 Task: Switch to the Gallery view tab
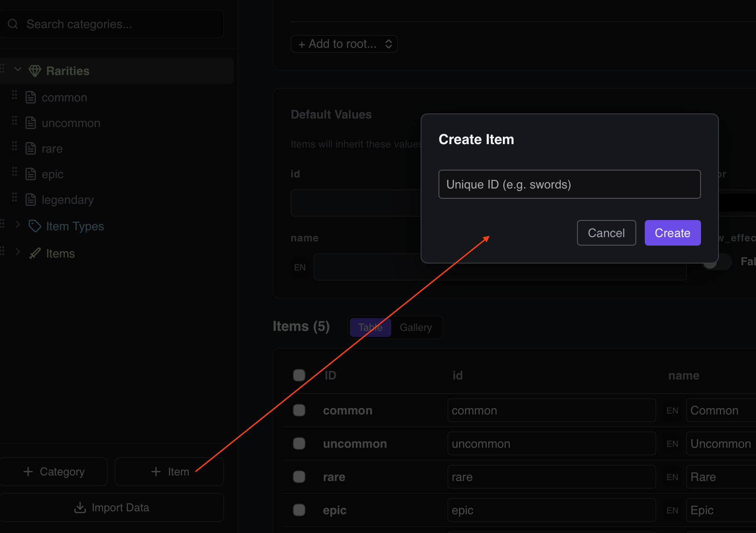tap(416, 327)
